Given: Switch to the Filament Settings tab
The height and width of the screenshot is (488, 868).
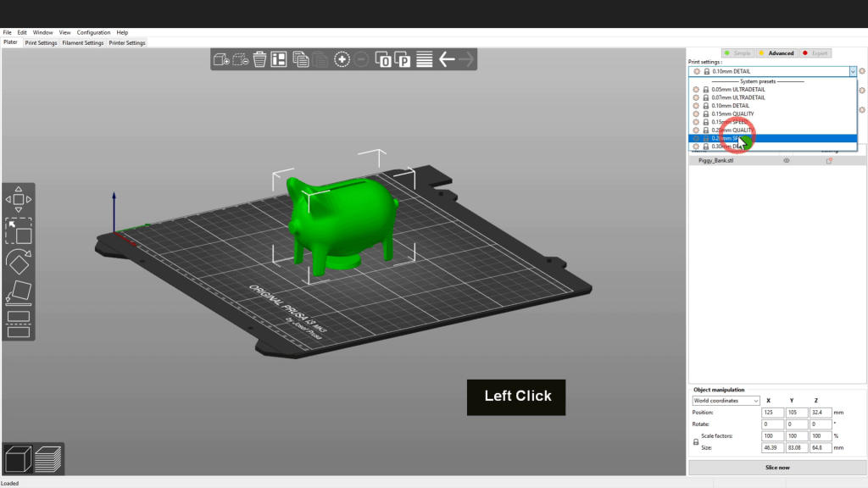Looking at the screenshot, I should coord(83,42).
